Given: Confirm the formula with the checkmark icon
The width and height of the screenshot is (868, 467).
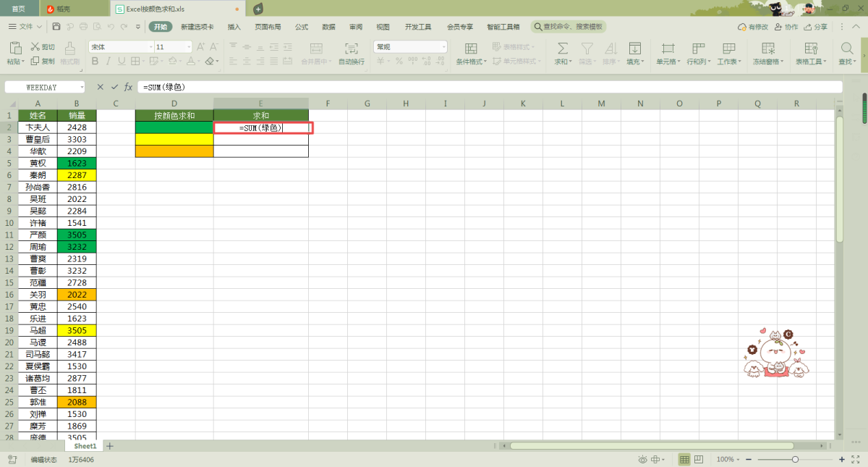Looking at the screenshot, I should (114, 87).
